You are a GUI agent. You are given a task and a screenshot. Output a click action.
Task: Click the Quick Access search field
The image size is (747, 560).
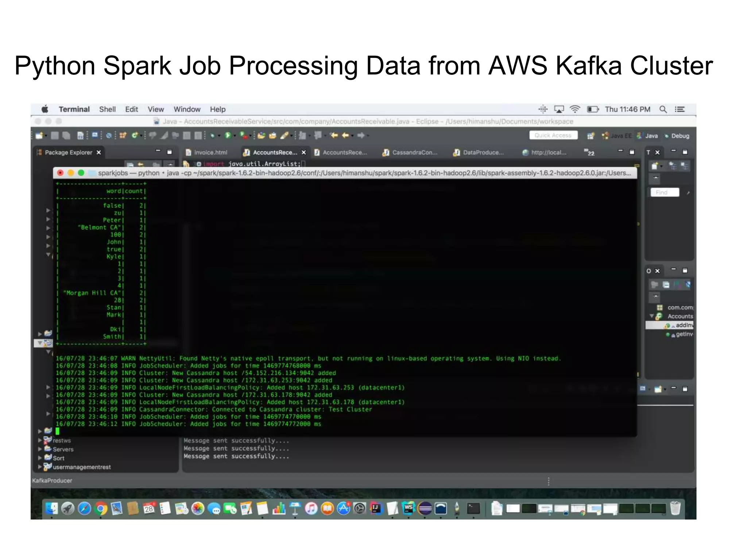click(553, 136)
